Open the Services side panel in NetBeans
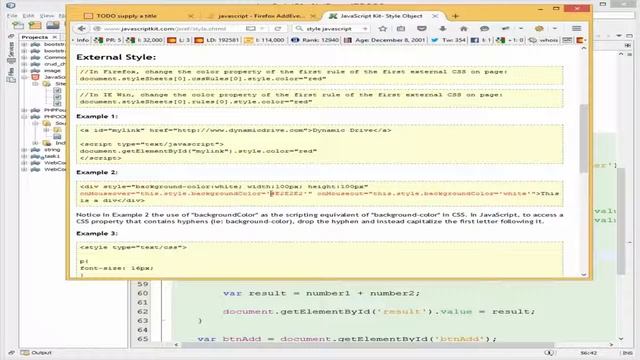This screenshot has height=360, width=640. pyautogui.click(x=11, y=52)
